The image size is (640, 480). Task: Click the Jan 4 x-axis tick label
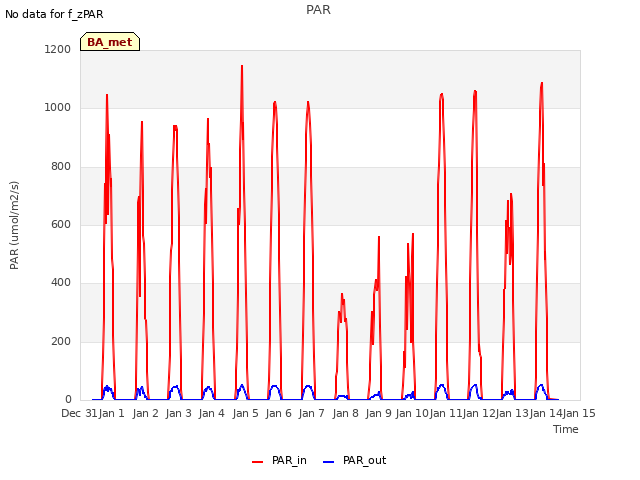211,413
